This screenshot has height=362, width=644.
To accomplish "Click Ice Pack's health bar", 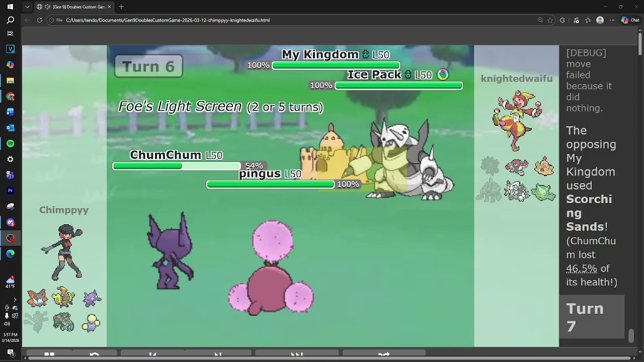I will click(398, 85).
